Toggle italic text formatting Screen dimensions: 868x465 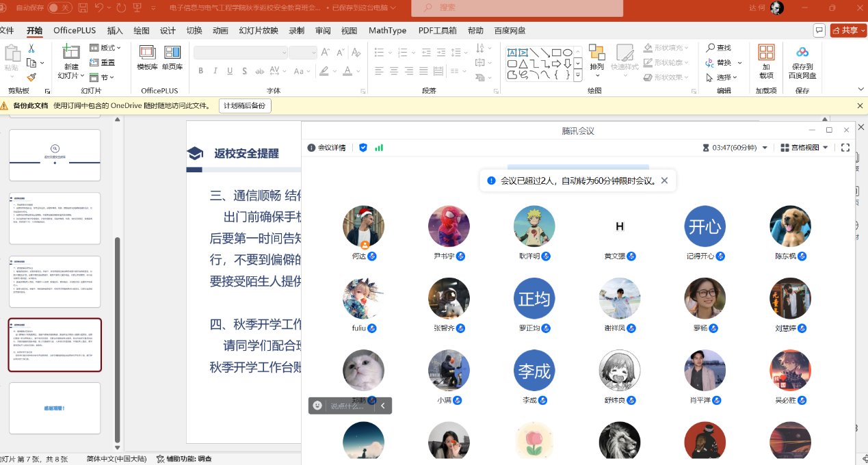click(x=215, y=71)
